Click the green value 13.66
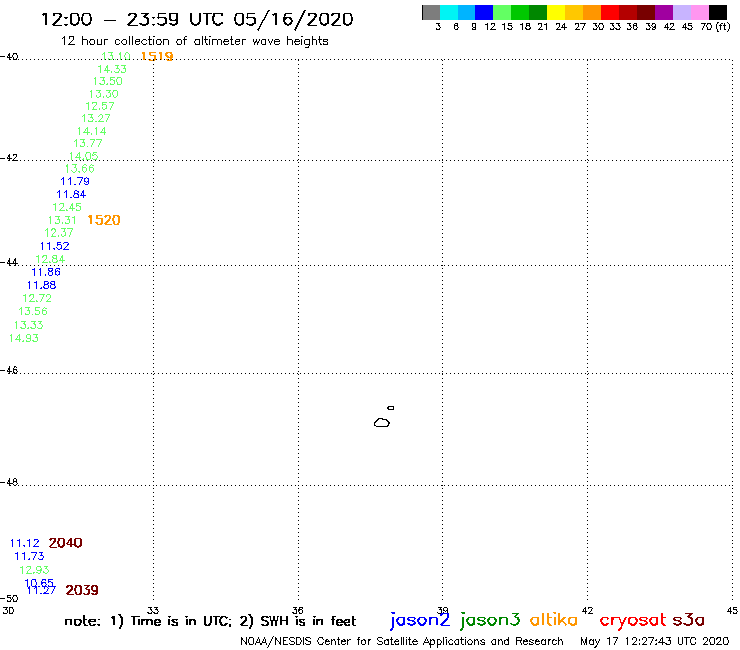740x650 pixels. 80,169
